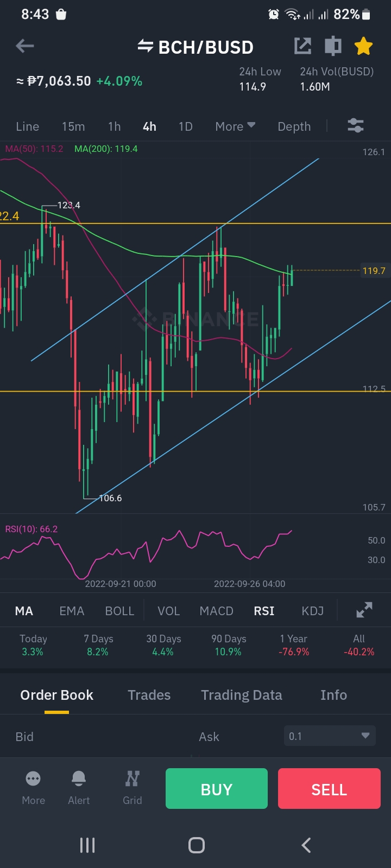Tap the green BUY button

pyautogui.click(x=217, y=789)
